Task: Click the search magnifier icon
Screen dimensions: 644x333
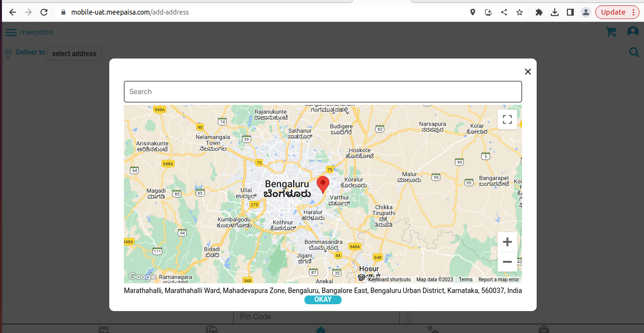Action: pyautogui.click(x=634, y=52)
